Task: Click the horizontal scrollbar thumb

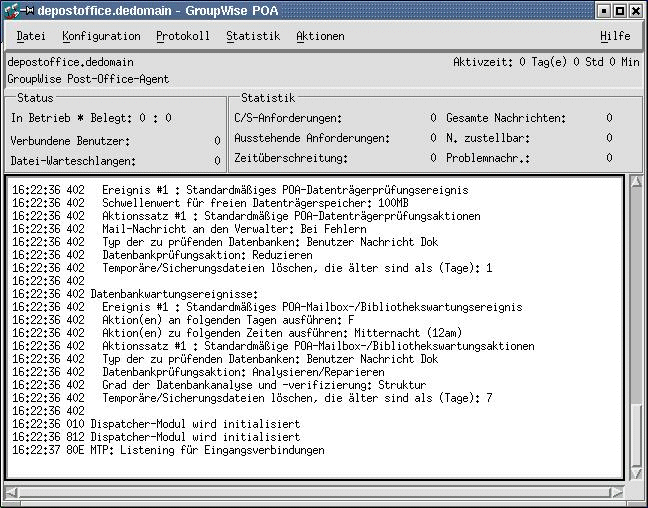Action: 314,492
